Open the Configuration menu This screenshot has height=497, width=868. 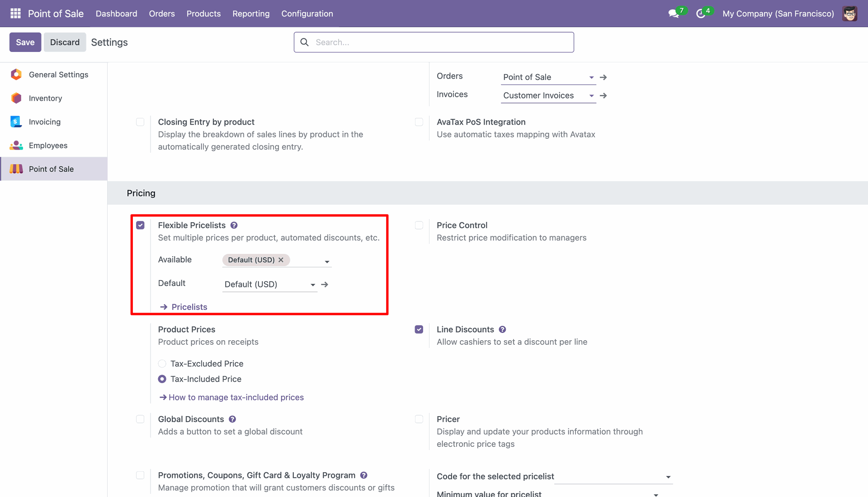[307, 14]
